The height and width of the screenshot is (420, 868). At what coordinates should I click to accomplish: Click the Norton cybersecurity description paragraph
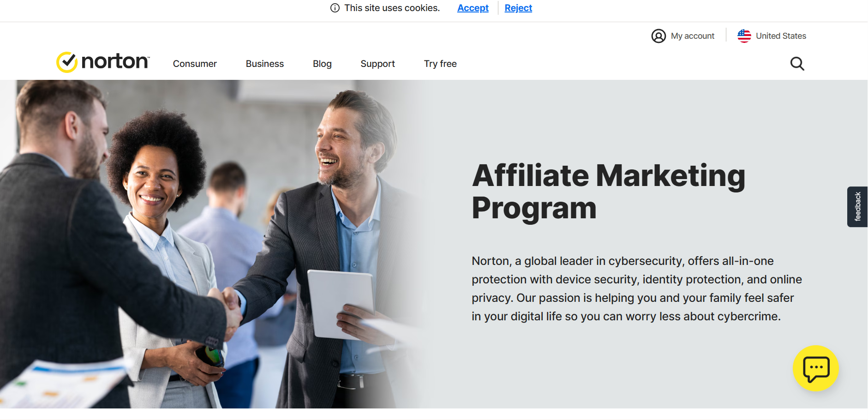tap(637, 288)
